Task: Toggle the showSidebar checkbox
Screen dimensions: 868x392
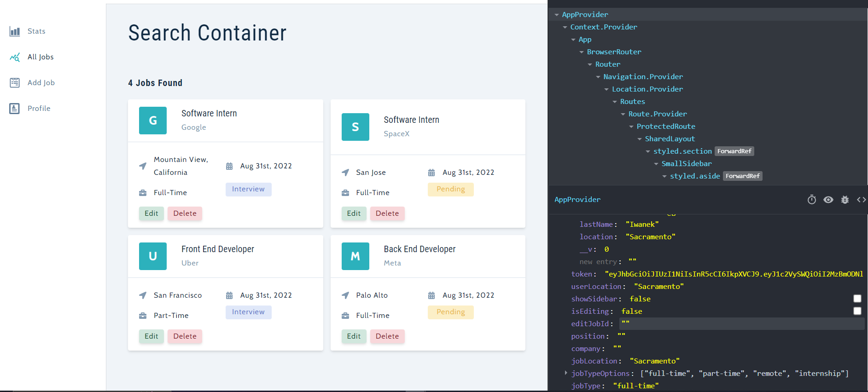Action: pyautogui.click(x=857, y=299)
